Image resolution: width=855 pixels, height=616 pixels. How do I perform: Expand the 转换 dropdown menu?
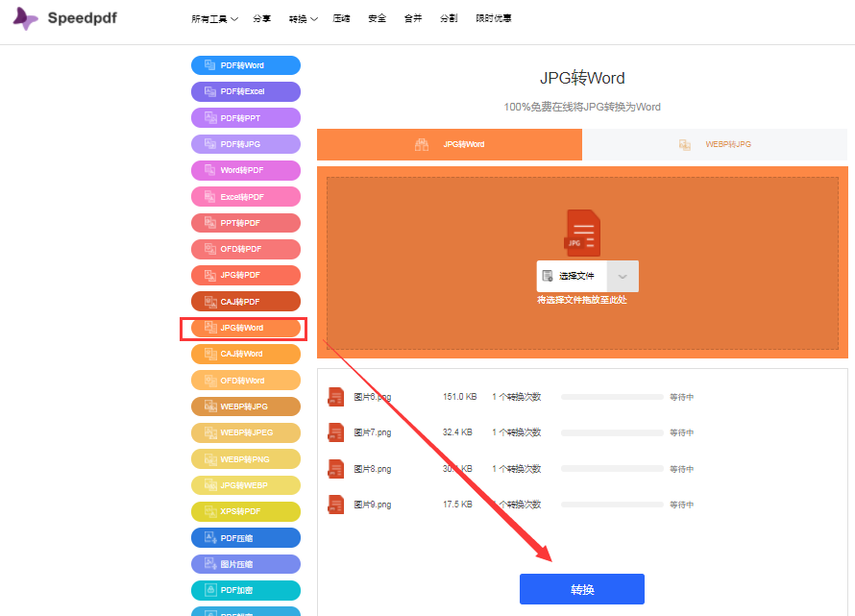click(304, 19)
